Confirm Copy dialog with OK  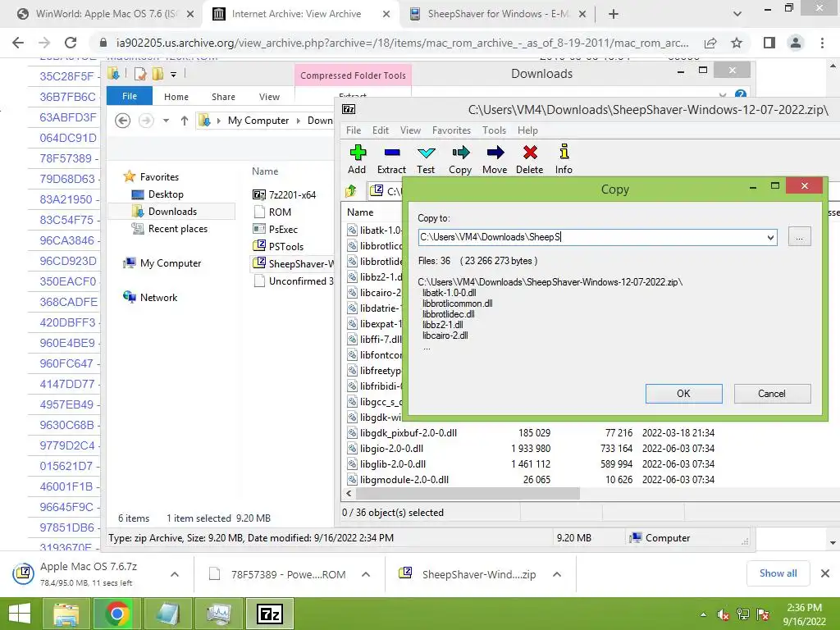(683, 394)
